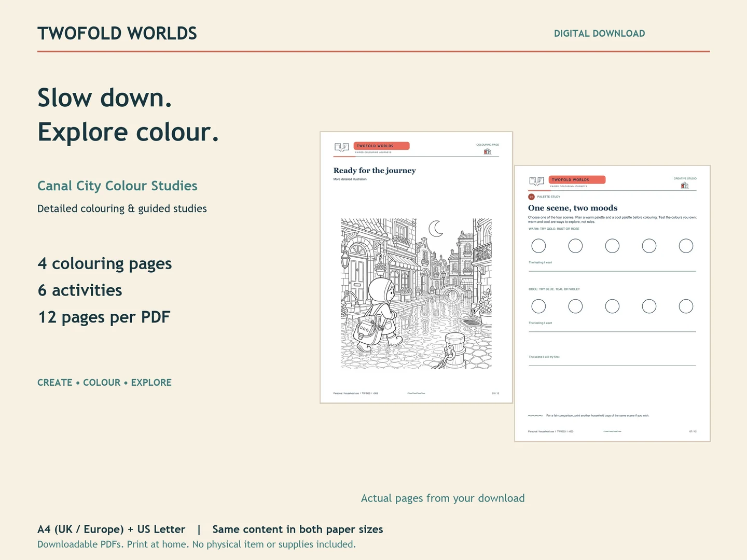Click the book logo icon on the palette study page
The image size is (747, 560).
click(x=536, y=181)
